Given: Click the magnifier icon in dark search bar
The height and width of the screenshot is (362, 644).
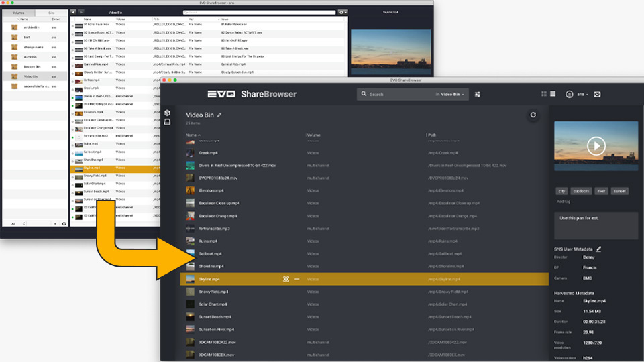Looking at the screenshot, I should point(364,94).
